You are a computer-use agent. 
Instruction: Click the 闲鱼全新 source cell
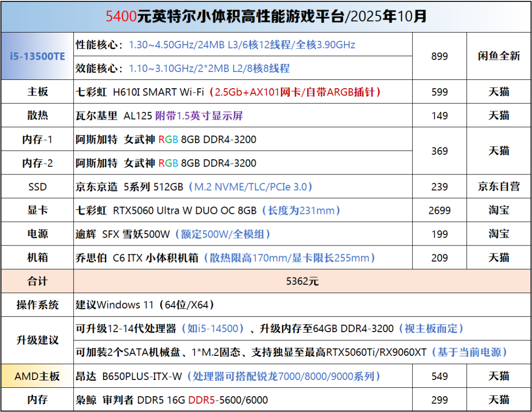point(499,56)
